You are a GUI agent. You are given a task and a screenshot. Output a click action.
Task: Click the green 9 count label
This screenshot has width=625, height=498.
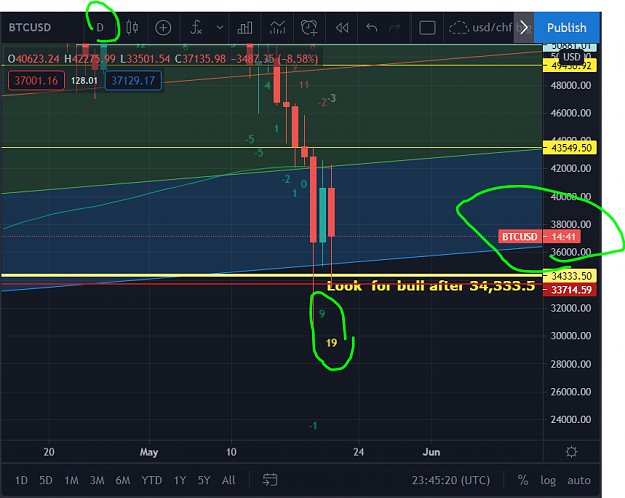pos(322,314)
